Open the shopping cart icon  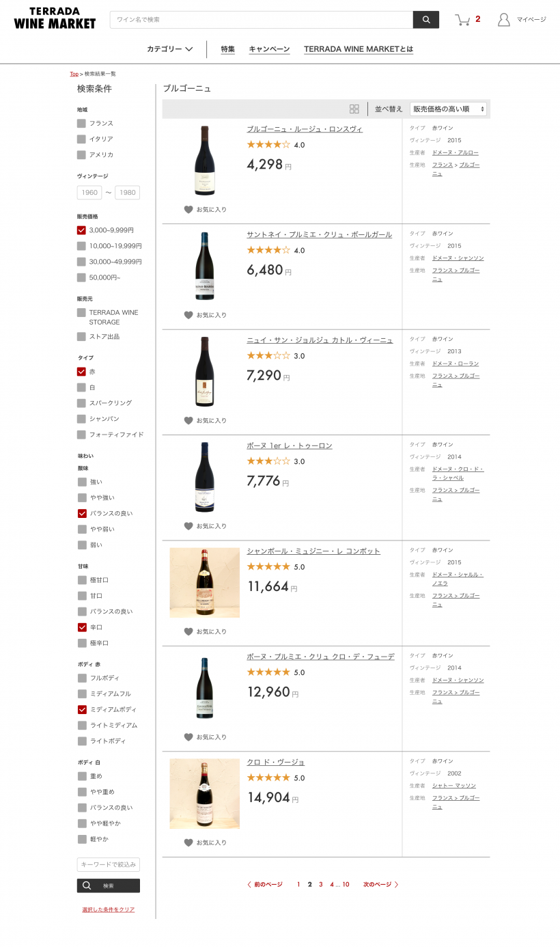[463, 20]
